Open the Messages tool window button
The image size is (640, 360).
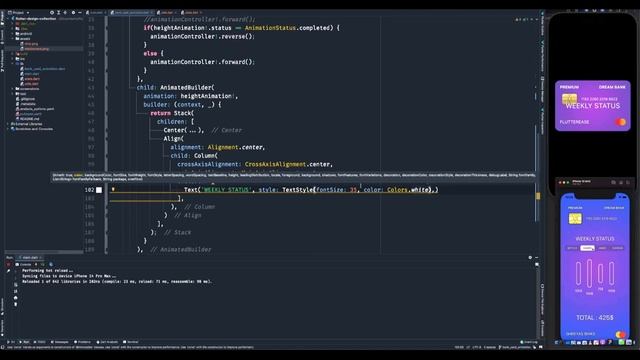60,342
